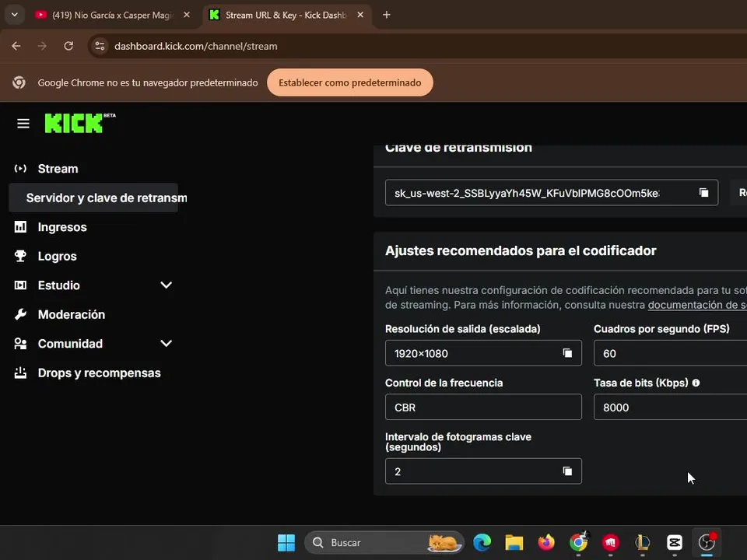Viewport: 747px width, 560px height.
Task: Click the taskbar Buscar search box
Action: [x=384, y=542]
